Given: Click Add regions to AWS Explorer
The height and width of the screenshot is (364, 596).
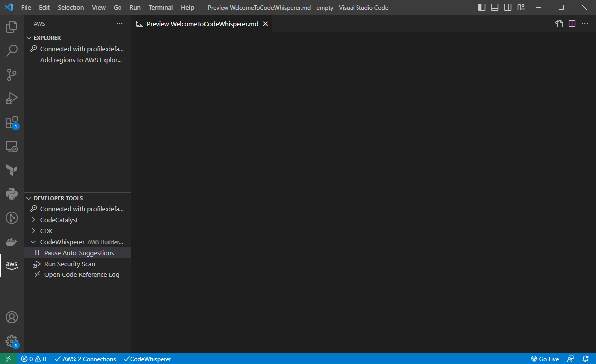Looking at the screenshot, I should (x=78, y=60).
